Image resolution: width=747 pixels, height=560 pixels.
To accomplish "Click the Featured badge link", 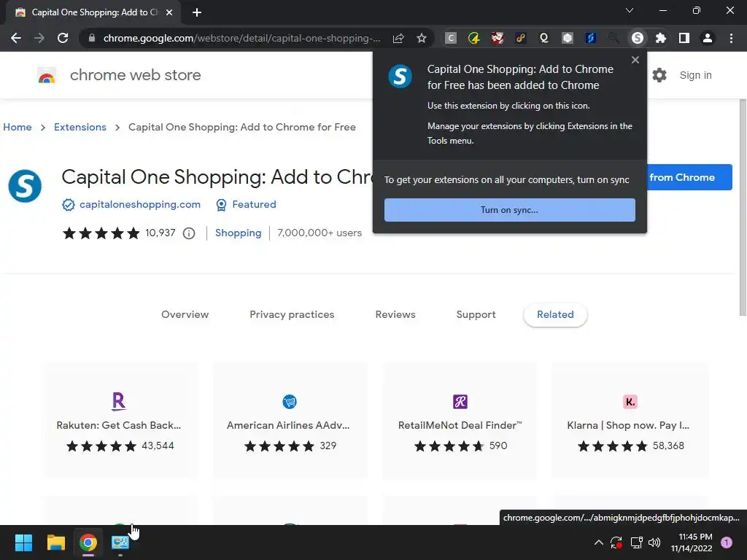I will click(x=254, y=204).
